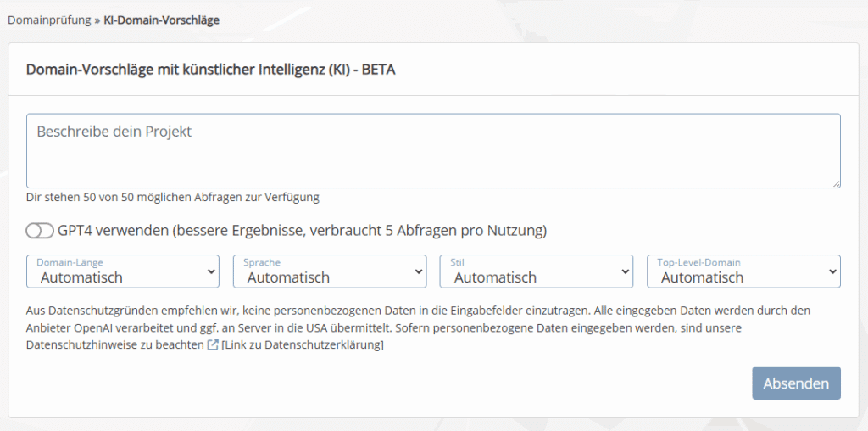Select the KI-Domain-Vorschläge breadcrumb item

pos(161,20)
